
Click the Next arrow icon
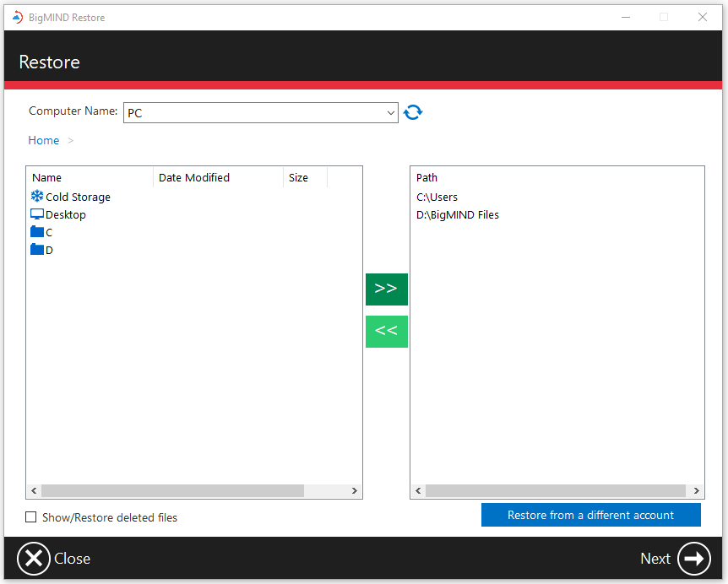point(693,559)
